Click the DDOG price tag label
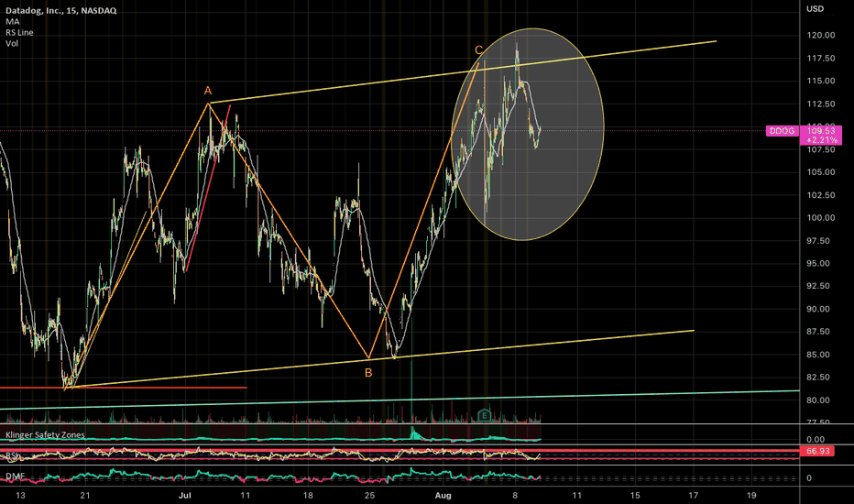The height and width of the screenshot is (504, 854). pyautogui.click(x=782, y=131)
